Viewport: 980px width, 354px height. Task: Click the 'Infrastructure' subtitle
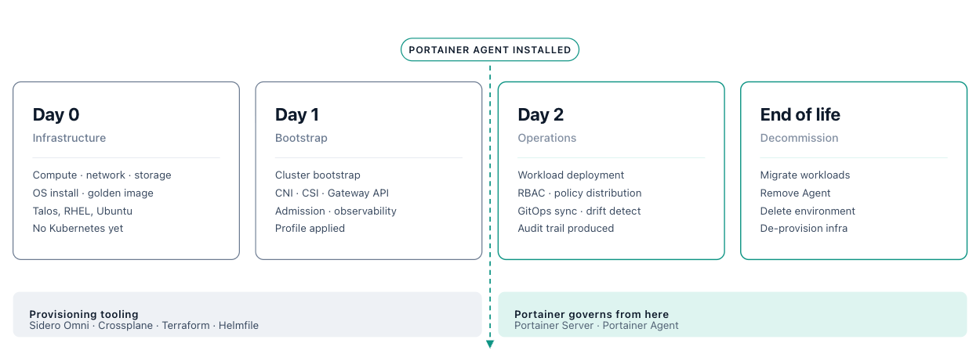point(69,138)
